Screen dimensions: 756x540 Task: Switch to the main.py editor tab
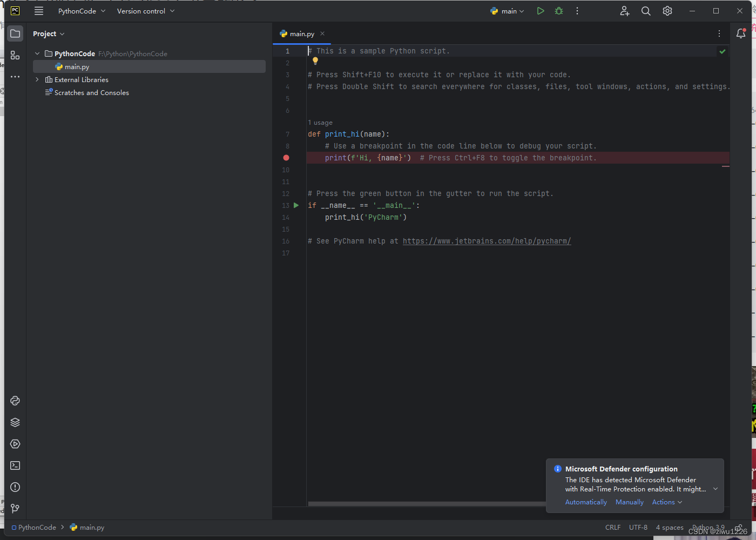click(302, 33)
